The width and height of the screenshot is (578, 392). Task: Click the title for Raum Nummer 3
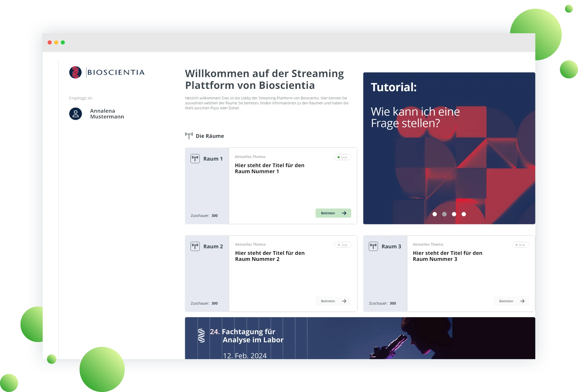pyautogui.click(x=447, y=256)
